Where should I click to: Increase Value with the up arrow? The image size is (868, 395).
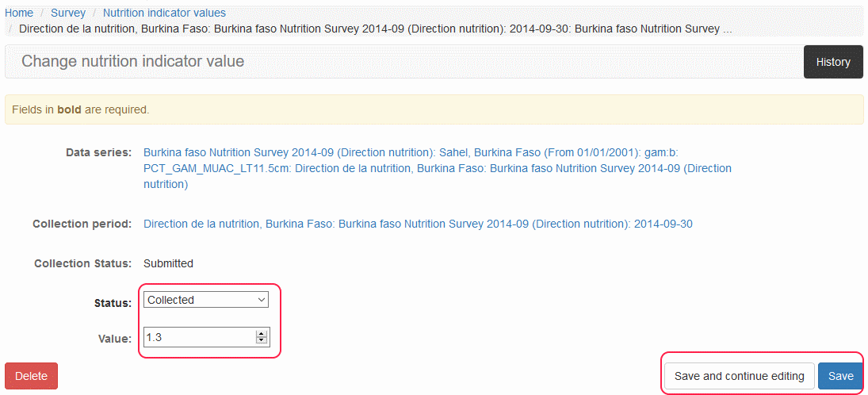pyautogui.click(x=262, y=334)
